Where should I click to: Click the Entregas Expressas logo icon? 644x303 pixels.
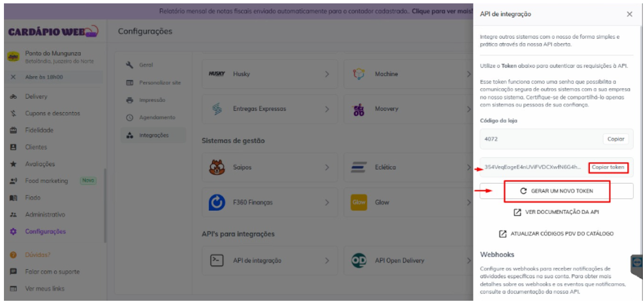(x=217, y=109)
